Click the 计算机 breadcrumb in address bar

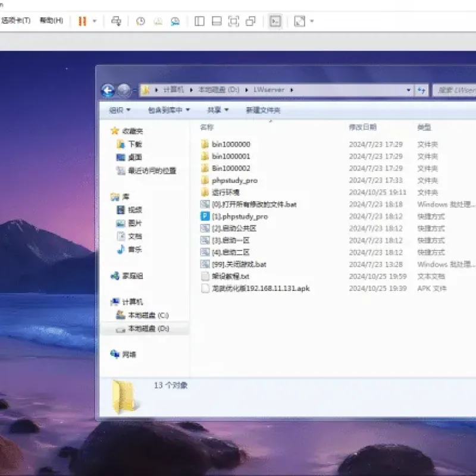coord(173,90)
